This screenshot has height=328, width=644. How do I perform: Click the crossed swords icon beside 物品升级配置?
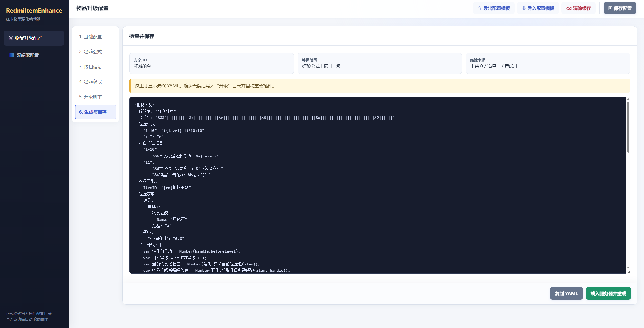coord(11,38)
